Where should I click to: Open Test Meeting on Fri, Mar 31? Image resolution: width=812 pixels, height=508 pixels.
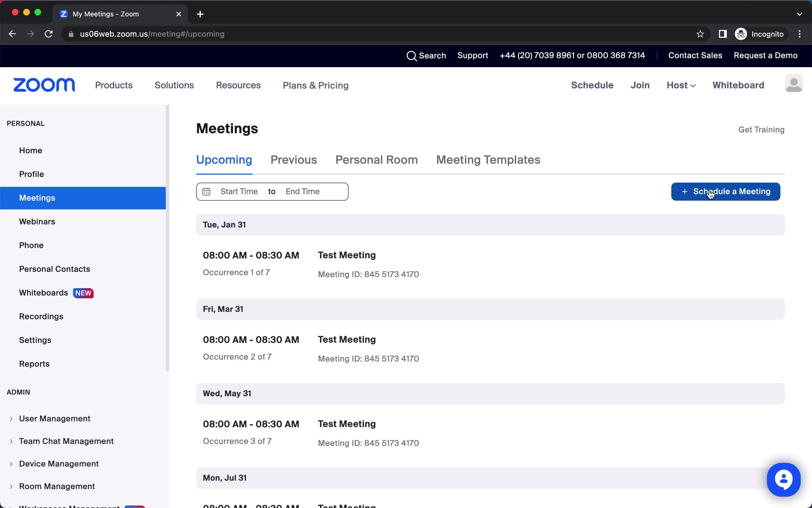point(347,339)
